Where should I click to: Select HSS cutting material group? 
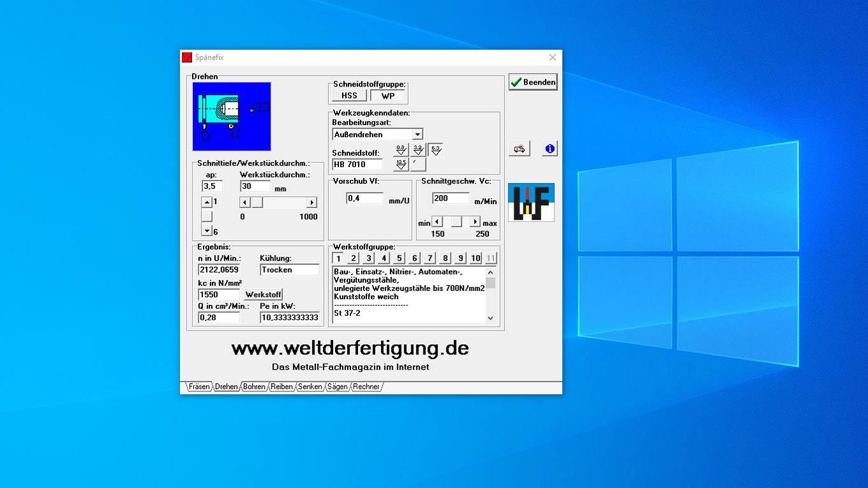(349, 96)
